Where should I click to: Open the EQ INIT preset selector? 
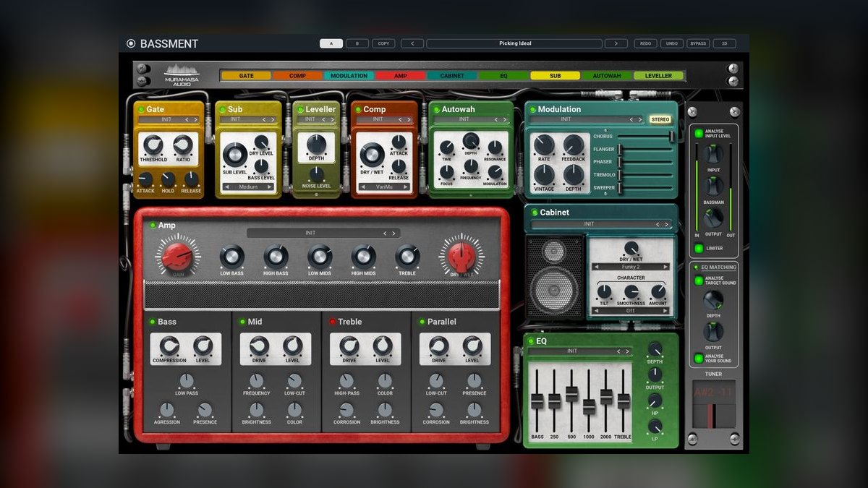pyautogui.click(x=579, y=351)
